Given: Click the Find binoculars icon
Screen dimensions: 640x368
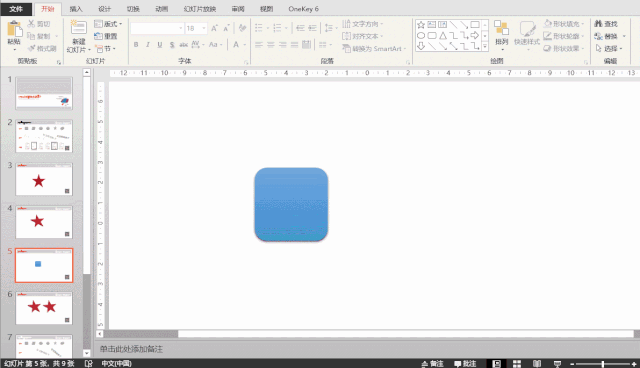Looking at the screenshot, I should [598, 24].
